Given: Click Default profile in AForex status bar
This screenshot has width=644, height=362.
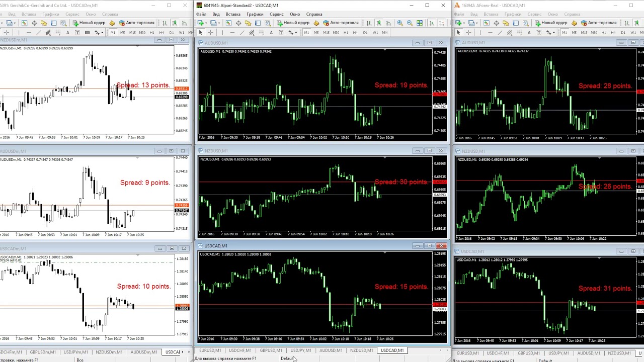Looking at the screenshot, I should [x=545, y=360].
